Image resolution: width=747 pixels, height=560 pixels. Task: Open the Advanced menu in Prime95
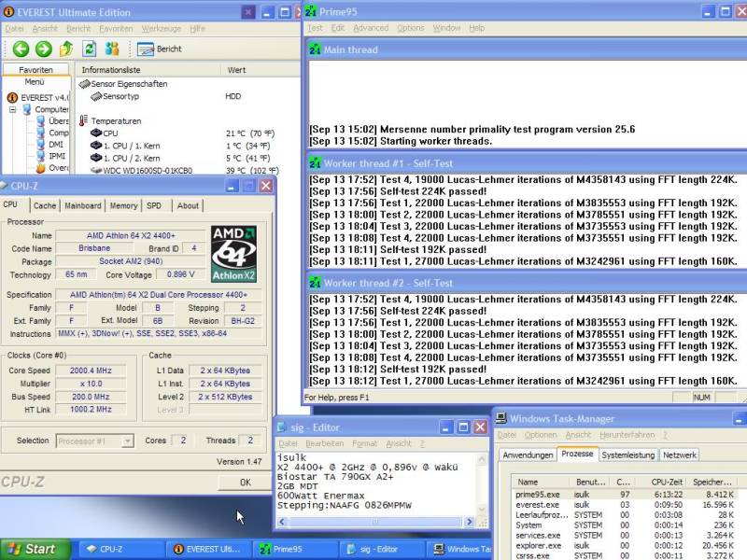pyautogui.click(x=371, y=28)
